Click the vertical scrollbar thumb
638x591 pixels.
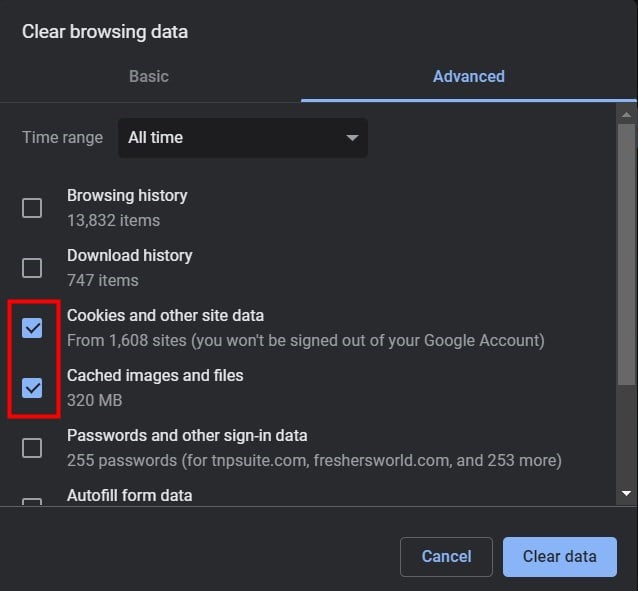pos(627,254)
